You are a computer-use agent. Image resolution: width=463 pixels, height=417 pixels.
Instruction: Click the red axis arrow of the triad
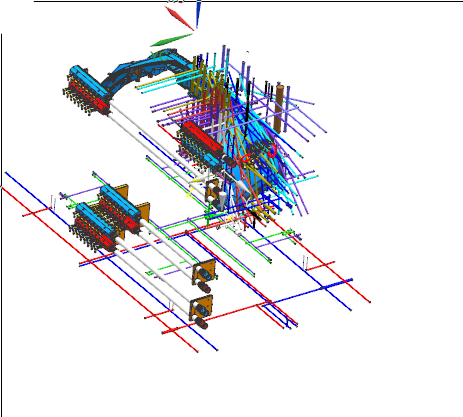[x=179, y=18]
